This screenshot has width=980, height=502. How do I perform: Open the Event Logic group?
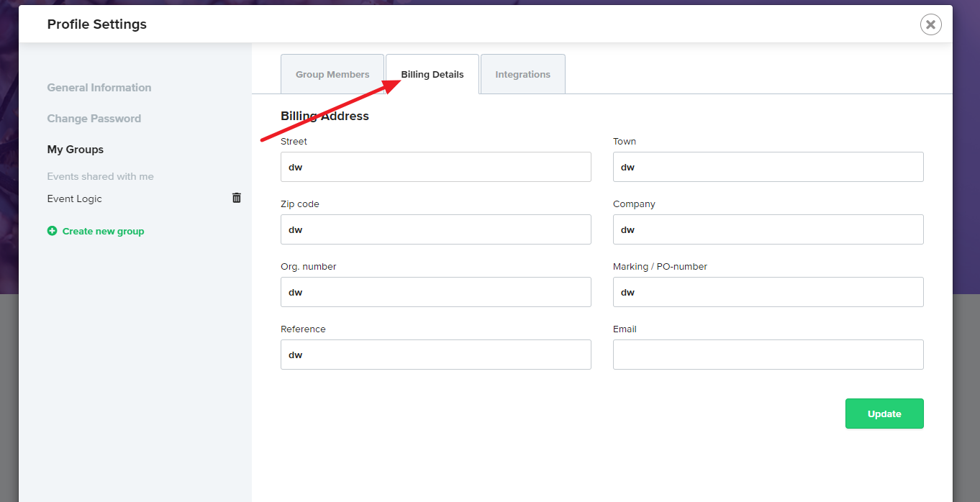(75, 198)
